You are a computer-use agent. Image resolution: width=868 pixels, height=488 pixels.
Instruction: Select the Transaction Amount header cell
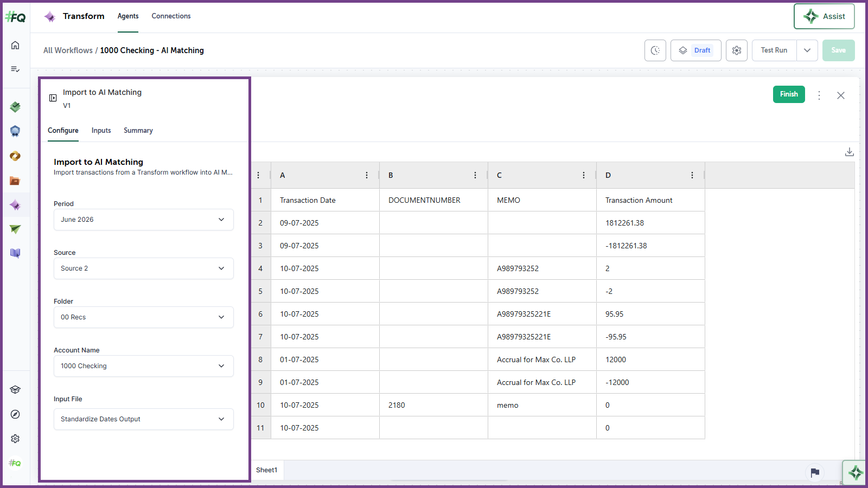point(651,200)
